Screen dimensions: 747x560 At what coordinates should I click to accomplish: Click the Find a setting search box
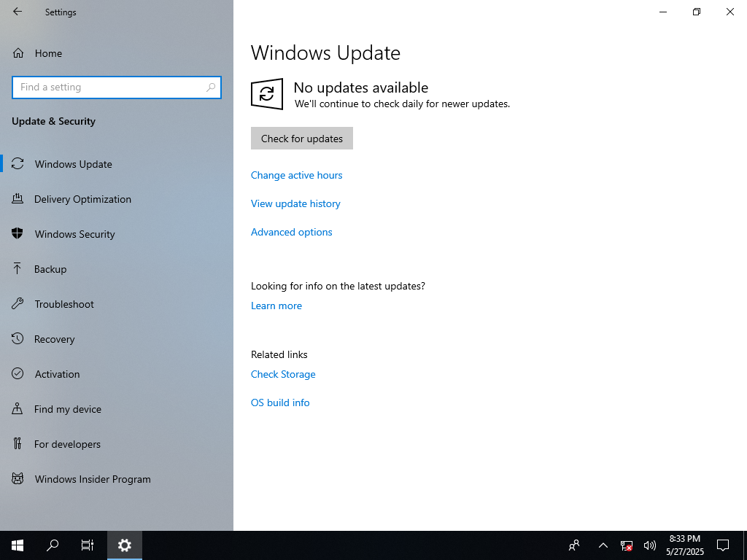click(117, 87)
